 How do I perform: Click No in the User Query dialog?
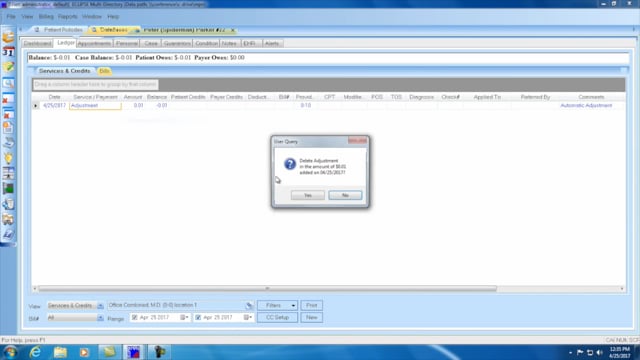point(345,195)
